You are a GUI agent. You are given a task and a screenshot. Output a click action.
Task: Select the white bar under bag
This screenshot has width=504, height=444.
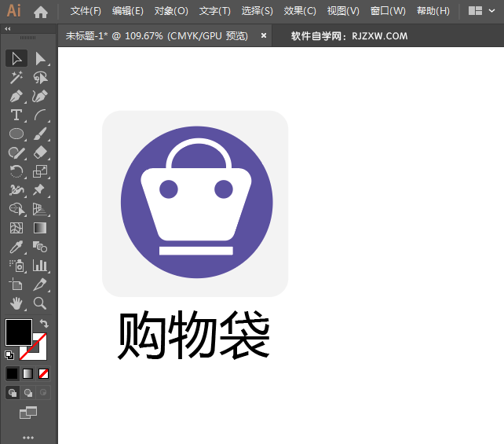pos(196,251)
